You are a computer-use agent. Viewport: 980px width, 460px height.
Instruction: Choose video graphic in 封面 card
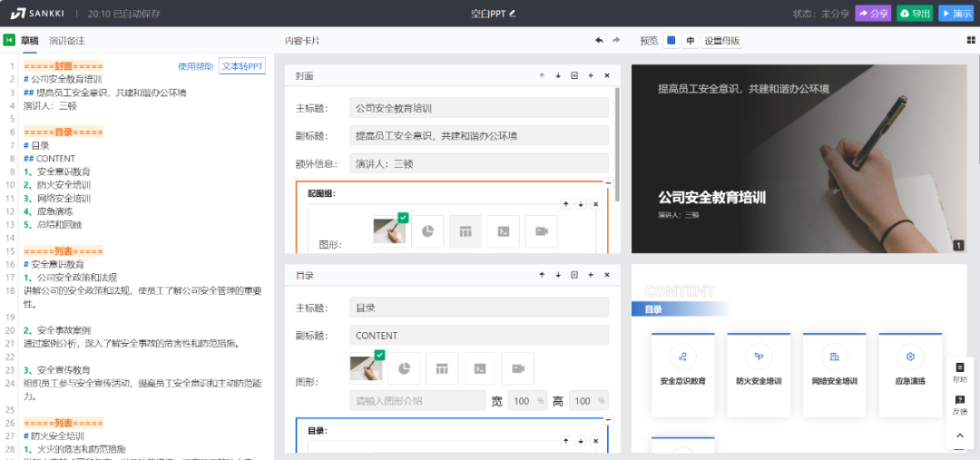click(x=542, y=231)
